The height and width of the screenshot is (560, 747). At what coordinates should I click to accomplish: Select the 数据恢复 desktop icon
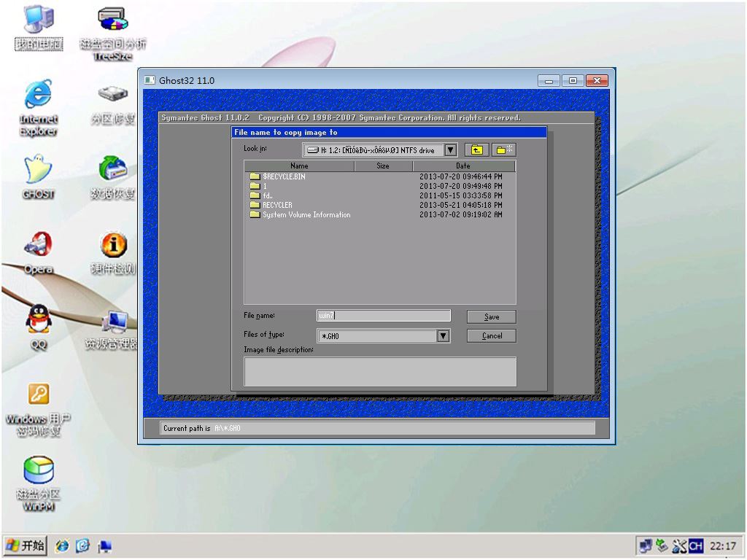[x=113, y=177]
